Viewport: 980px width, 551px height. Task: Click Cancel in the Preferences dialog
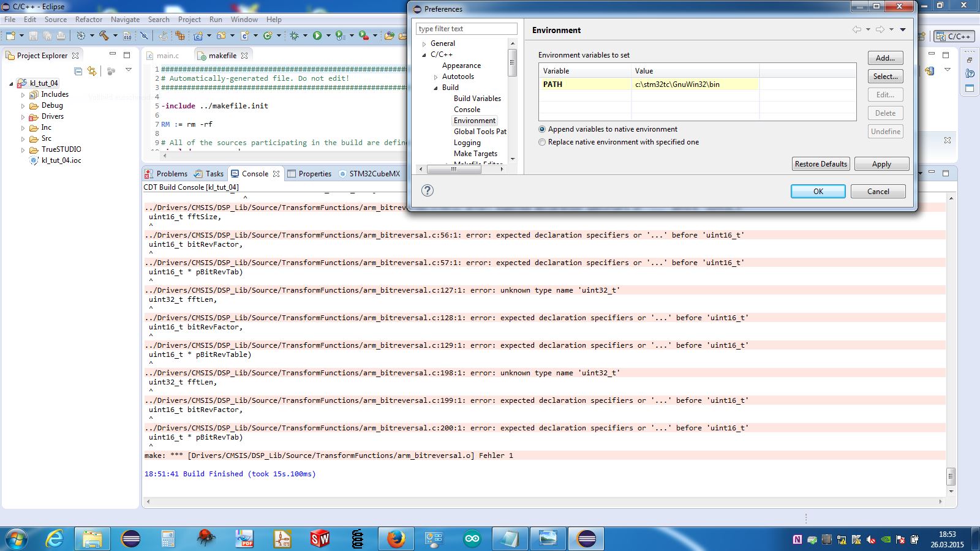878,192
